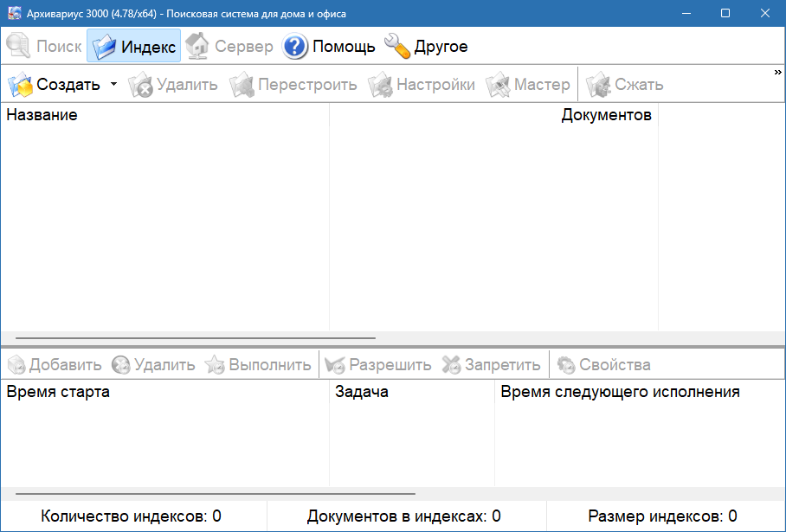Open the Поиск search section

click(x=44, y=46)
